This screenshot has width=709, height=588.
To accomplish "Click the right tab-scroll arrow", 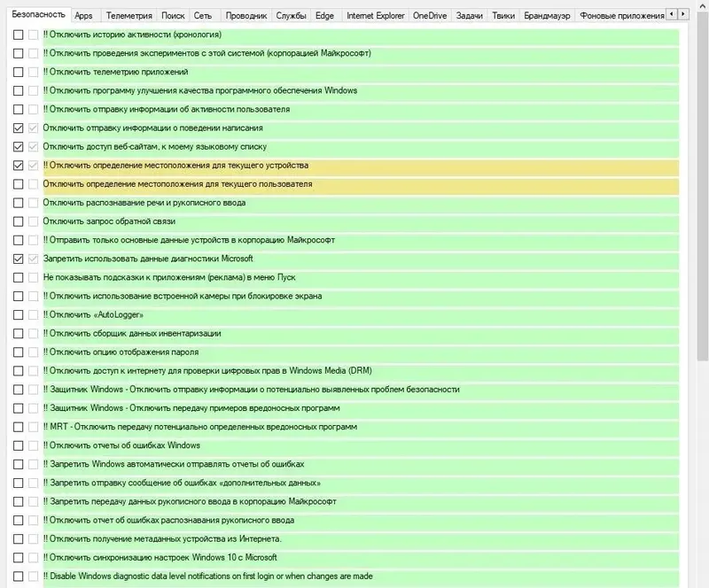I will (x=684, y=12).
